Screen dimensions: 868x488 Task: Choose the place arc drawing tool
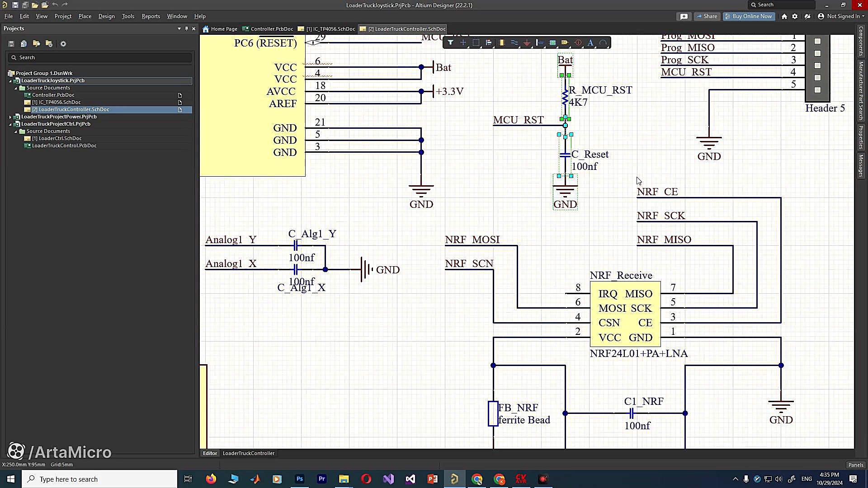coord(603,43)
